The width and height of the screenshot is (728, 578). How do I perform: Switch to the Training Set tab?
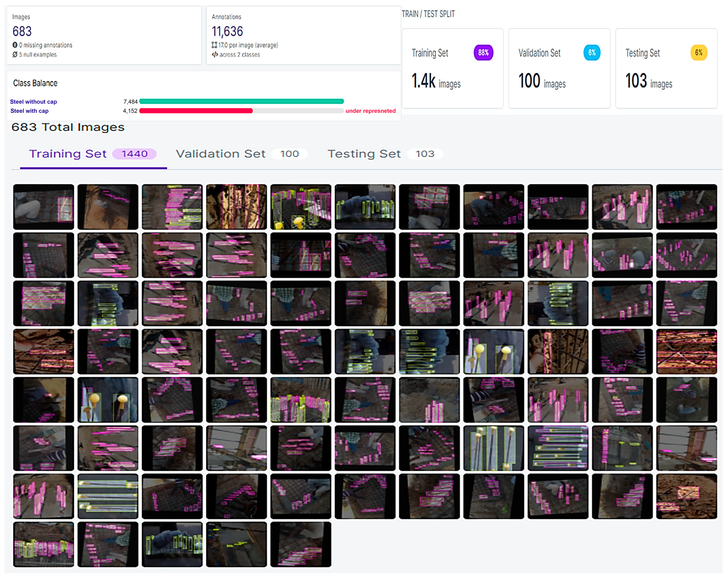(x=68, y=154)
